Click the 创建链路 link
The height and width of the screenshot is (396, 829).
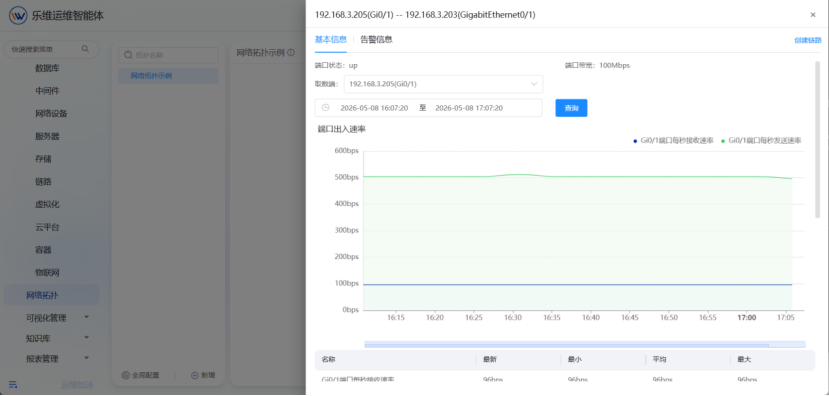point(808,40)
